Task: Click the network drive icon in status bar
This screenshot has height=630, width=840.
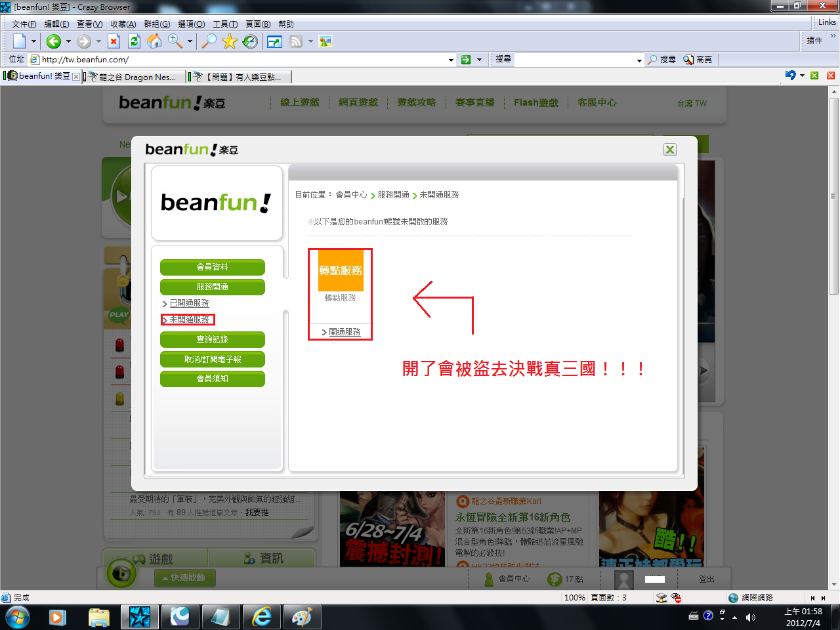Action: coord(661,598)
